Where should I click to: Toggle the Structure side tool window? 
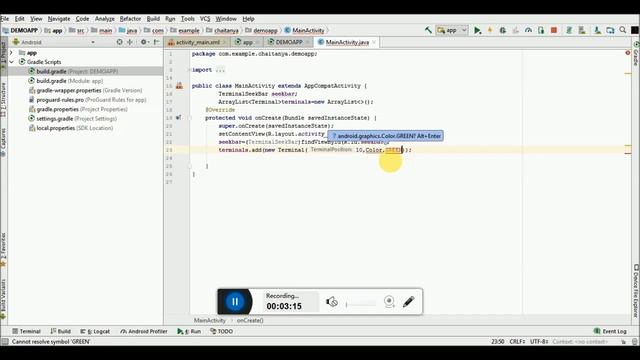click(x=4, y=100)
